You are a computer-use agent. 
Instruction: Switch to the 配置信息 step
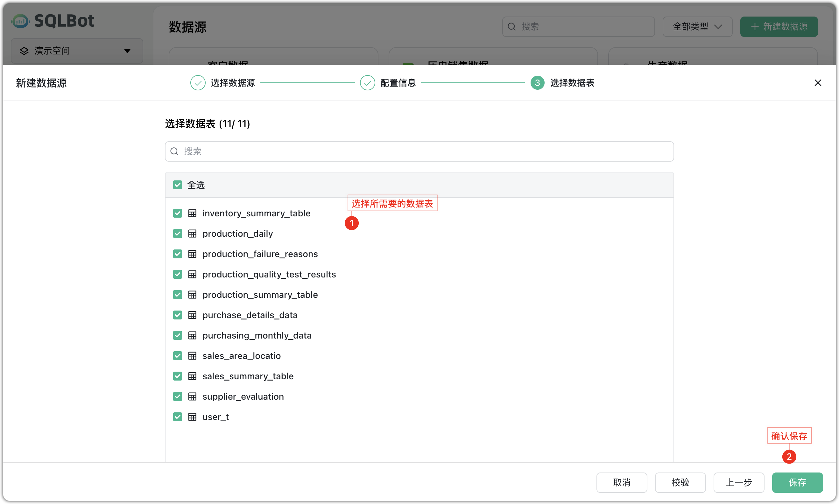398,82
